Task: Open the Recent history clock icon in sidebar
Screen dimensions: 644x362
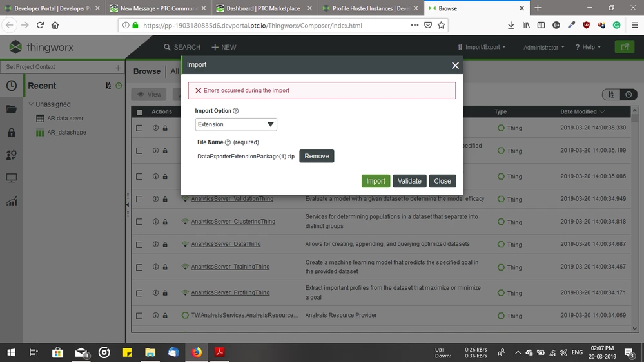Action: pyautogui.click(x=12, y=86)
